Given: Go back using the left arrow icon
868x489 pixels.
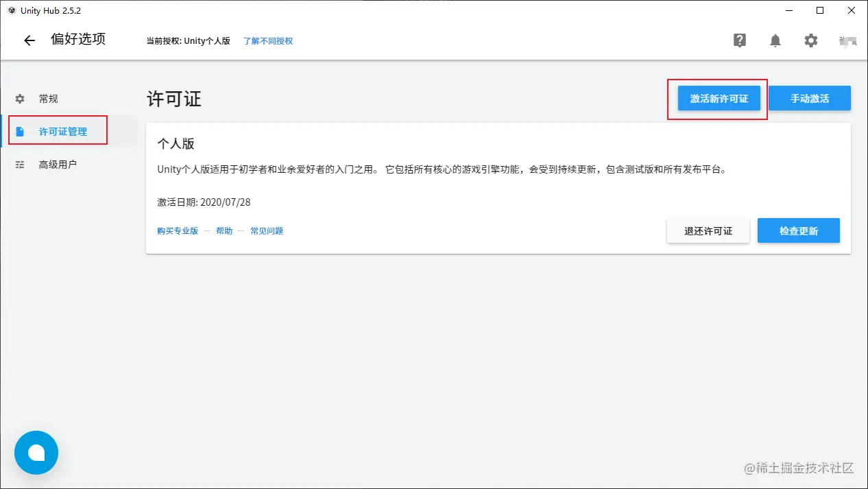Looking at the screenshot, I should click(29, 40).
